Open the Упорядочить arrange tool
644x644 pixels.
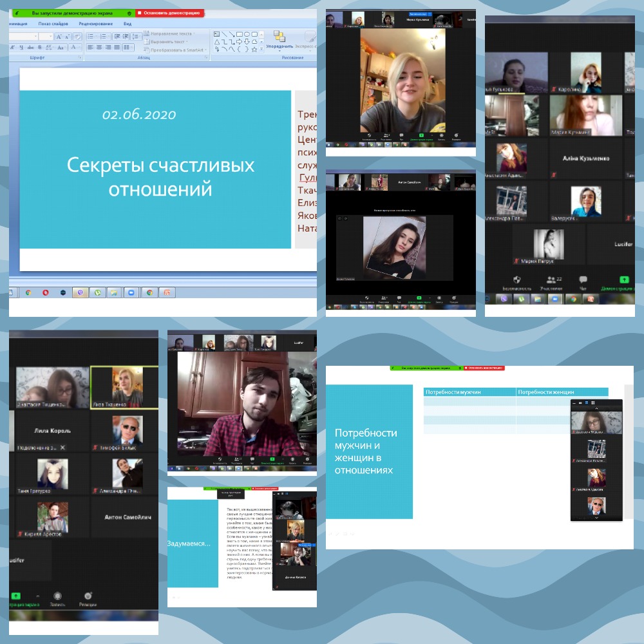(x=279, y=39)
